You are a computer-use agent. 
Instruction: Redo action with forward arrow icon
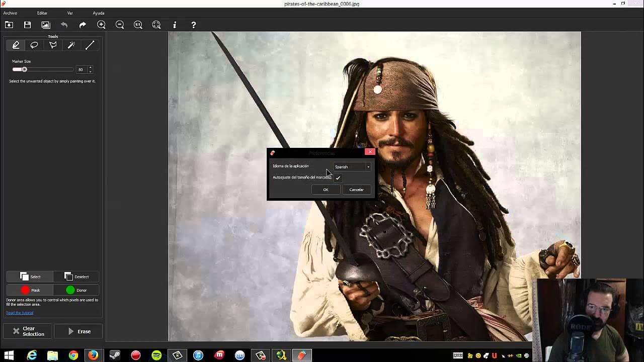(83, 25)
